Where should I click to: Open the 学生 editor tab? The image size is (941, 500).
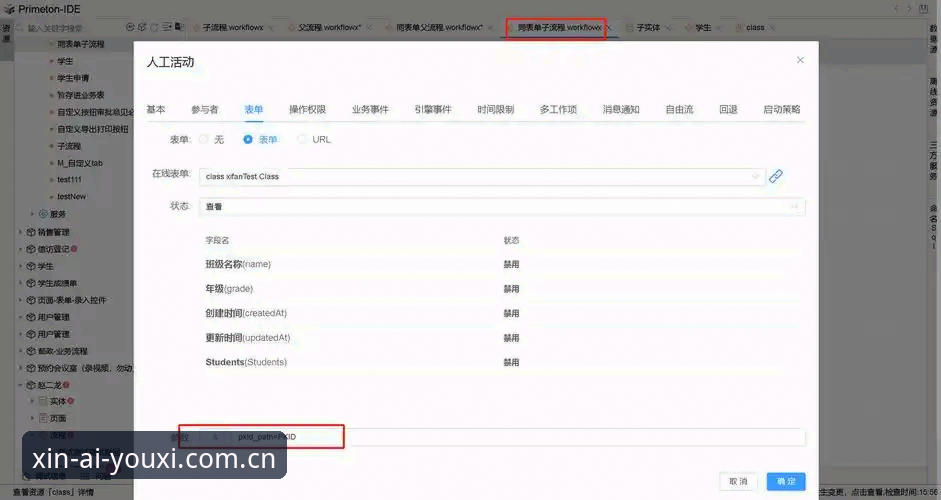(x=703, y=28)
